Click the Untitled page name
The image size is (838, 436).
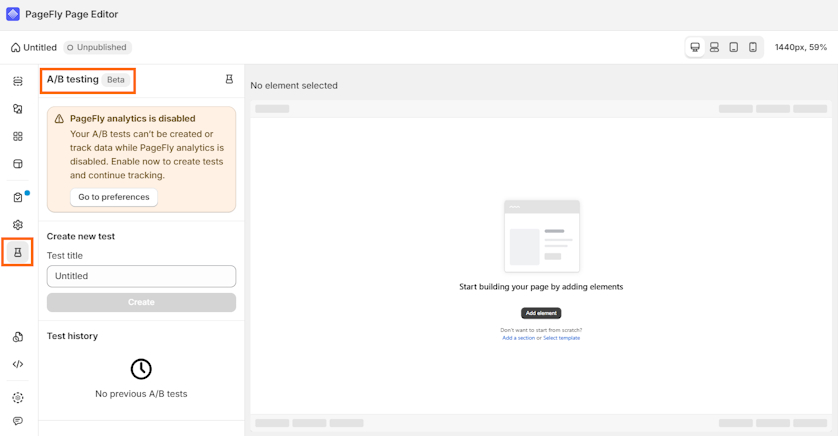(40, 48)
